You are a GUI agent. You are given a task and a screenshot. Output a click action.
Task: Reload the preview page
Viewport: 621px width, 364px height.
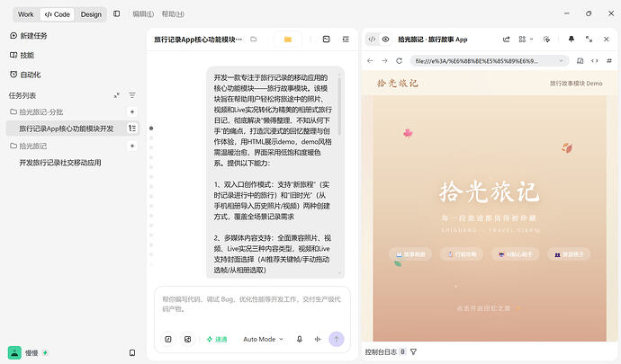click(x=400, y=60)
